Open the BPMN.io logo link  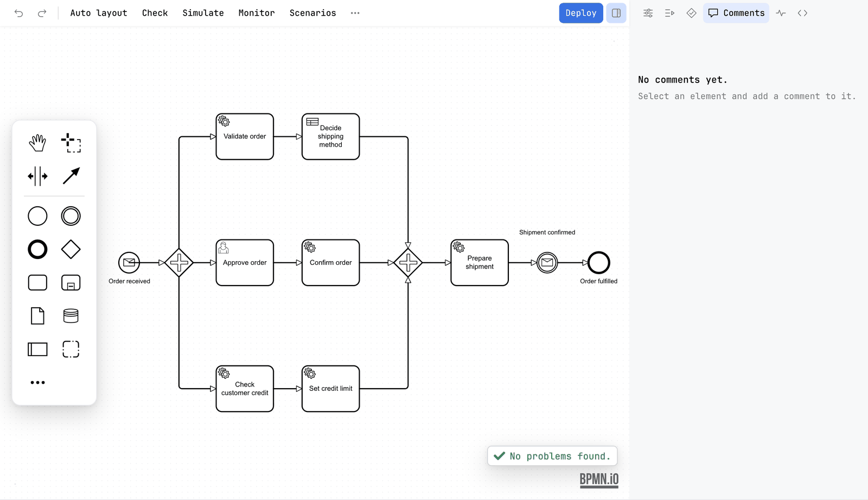point(599,480)
